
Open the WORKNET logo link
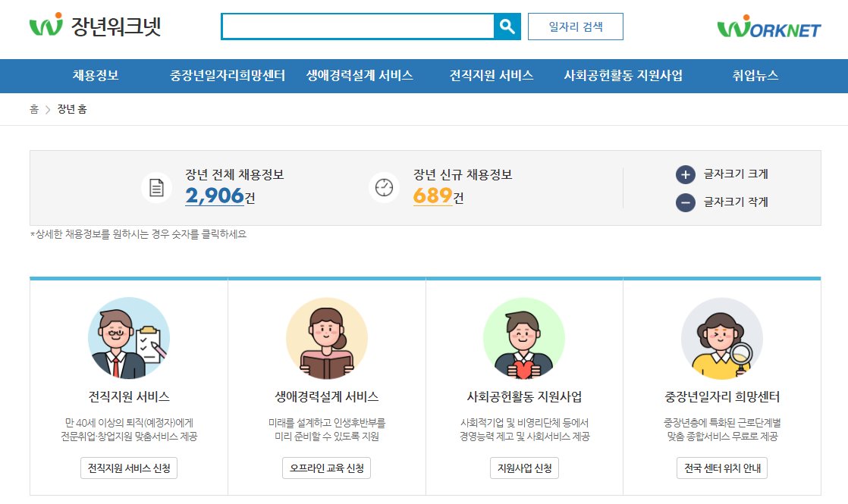click(768, 27)
